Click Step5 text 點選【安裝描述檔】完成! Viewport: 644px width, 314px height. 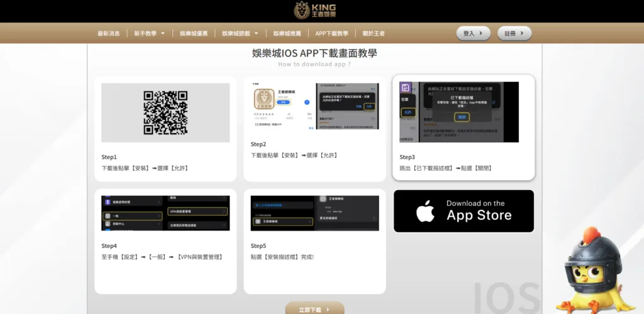click(x=282, y=257)
